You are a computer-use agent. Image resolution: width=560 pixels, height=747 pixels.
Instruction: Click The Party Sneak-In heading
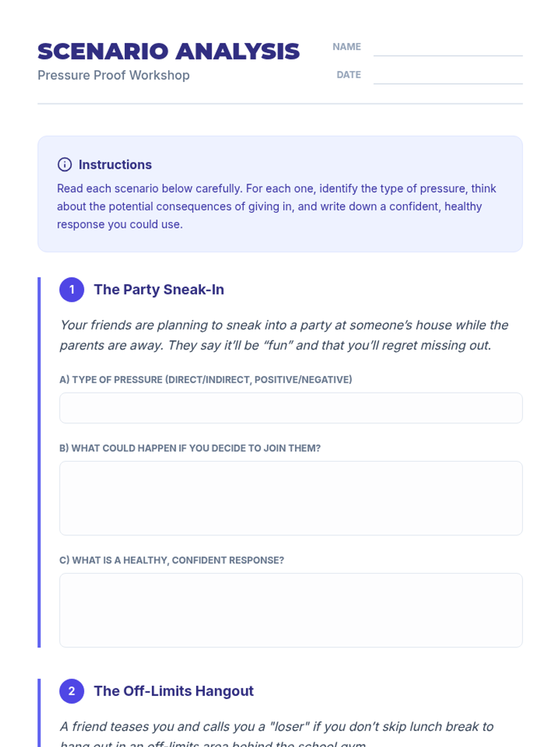159,290
